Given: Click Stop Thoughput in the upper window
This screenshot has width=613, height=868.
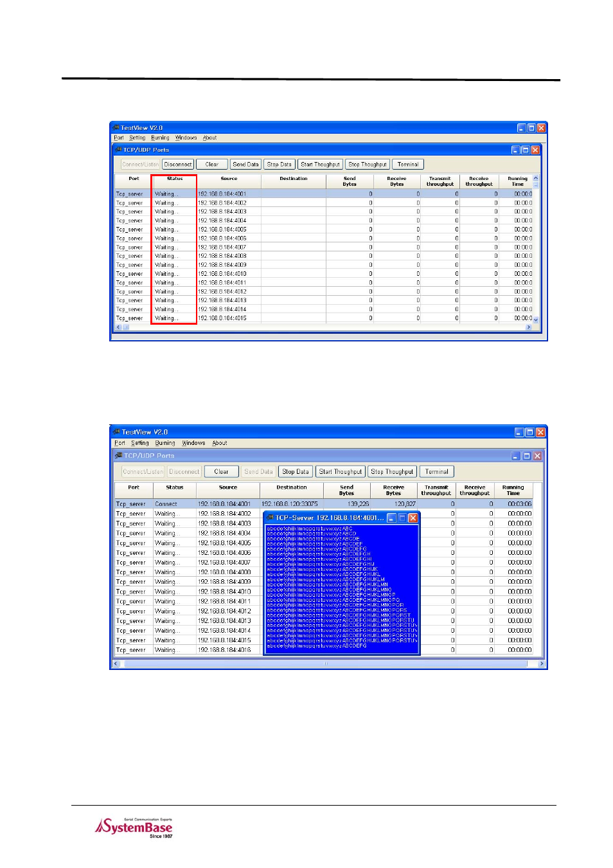Looking at the screenshot, I should pyautogui.click(x=368, y=165).
